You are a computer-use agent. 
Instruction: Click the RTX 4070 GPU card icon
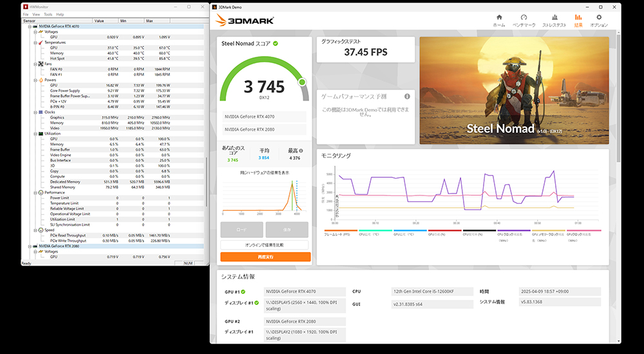pos(35,26)
